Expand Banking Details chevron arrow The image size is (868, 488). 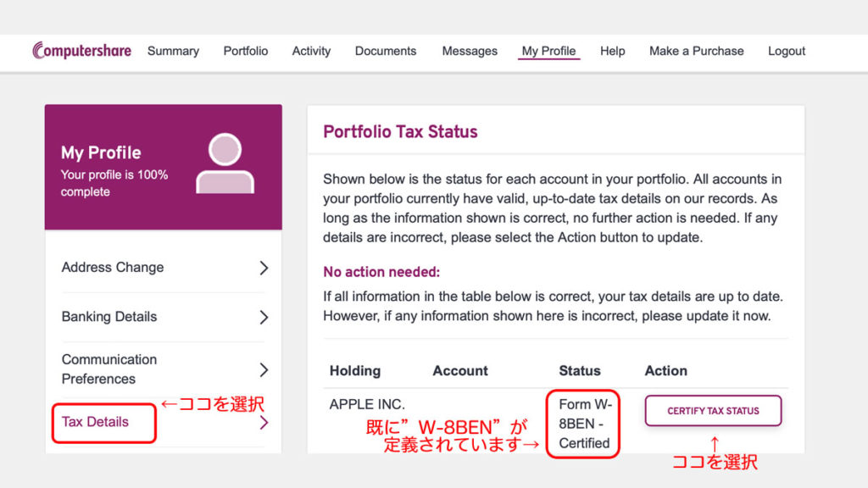[264, 317]
